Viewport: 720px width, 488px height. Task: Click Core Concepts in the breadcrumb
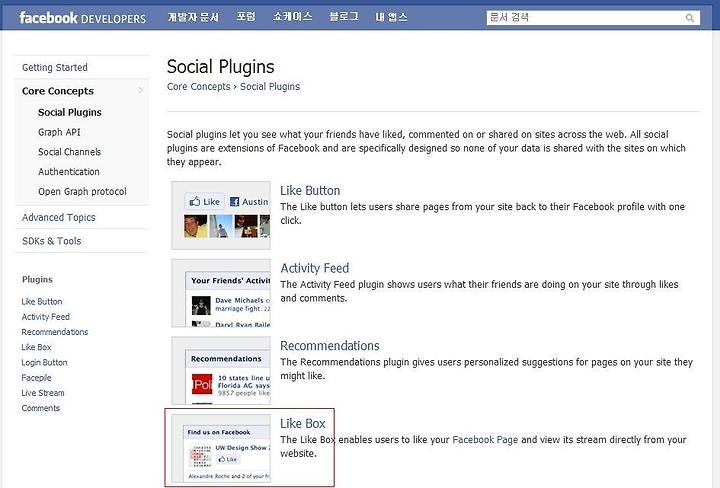point(198,86)
